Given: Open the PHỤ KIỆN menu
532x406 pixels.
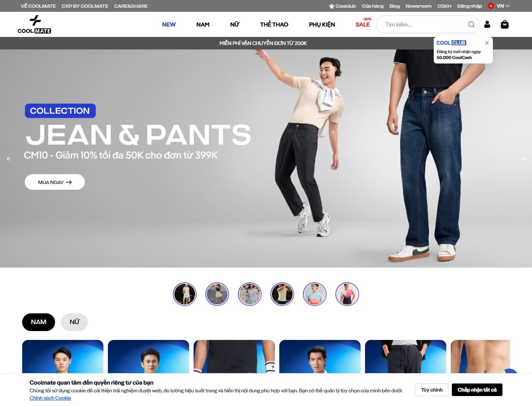Looking at the screenshot, I should (x=322, y=24).
